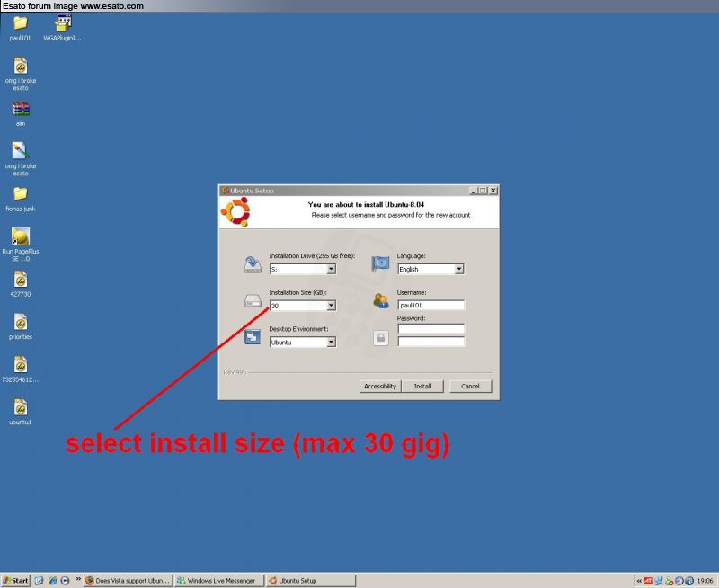The width and height of the screenshot is (719, 588).
Task: Click the taskbar clock showing 19:06
Action: click(x=706, y=581)
